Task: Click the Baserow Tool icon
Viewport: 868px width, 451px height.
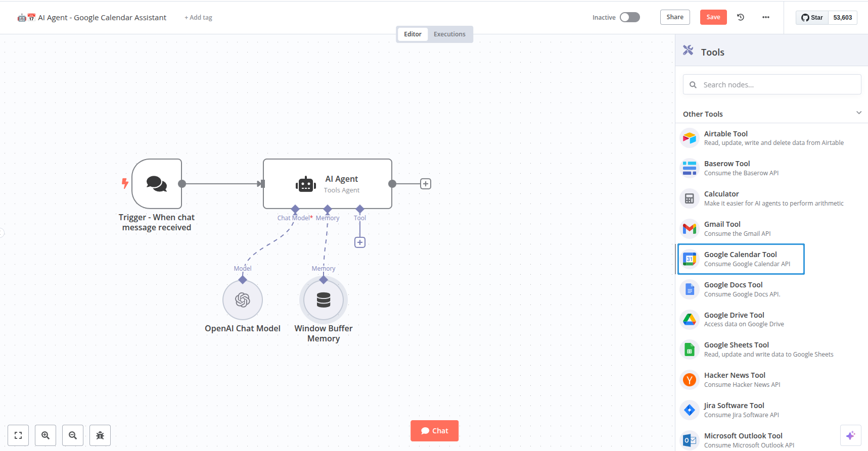Action: 690,168
